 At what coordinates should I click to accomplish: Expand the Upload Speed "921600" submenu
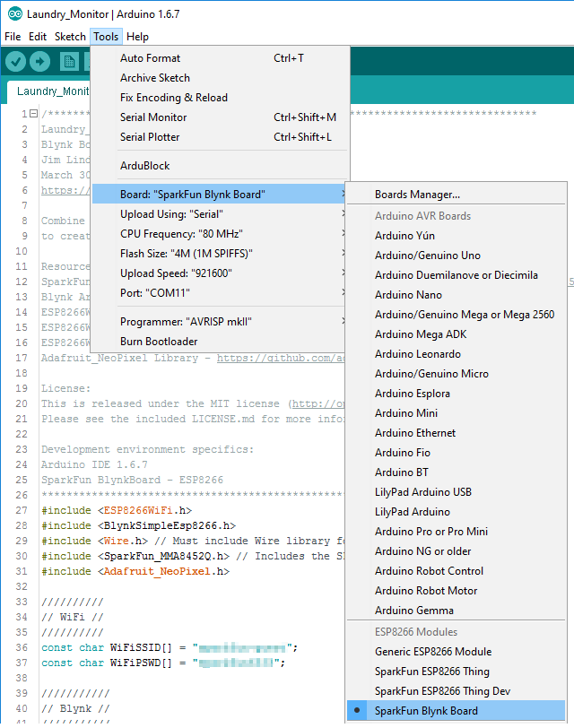219,273
